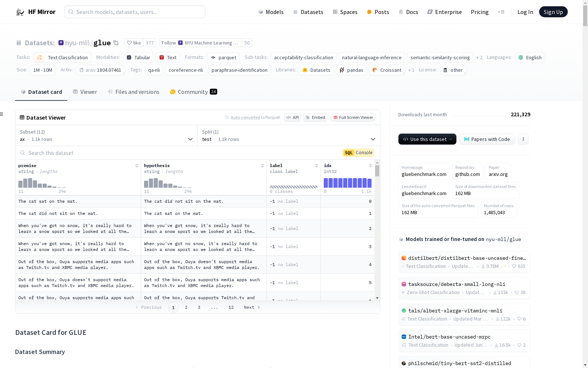Open the arxiv.org Paper link
Screen dimensions: 588x368
(498, 171)
